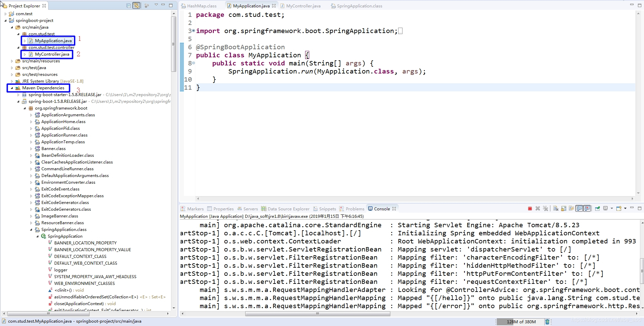Collapse the springboot-project node
Image resolution: width=644 pixels, height=326 pixels.
coord(5,21)
